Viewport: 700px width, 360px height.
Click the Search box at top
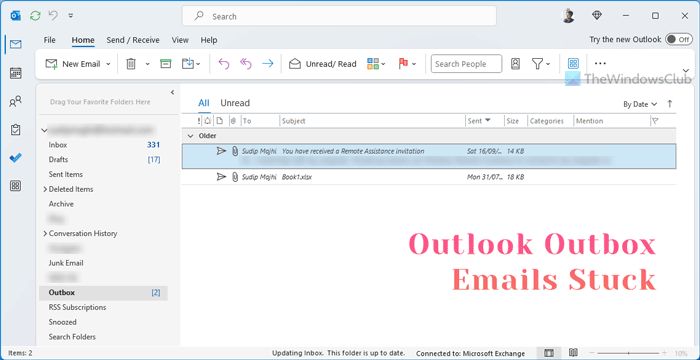click(339, 16)
